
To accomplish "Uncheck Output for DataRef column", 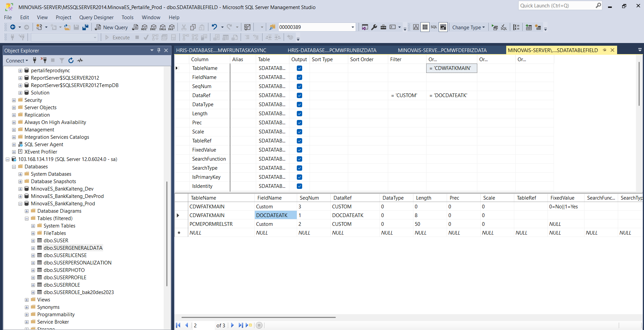I will [x=299, y=95].
